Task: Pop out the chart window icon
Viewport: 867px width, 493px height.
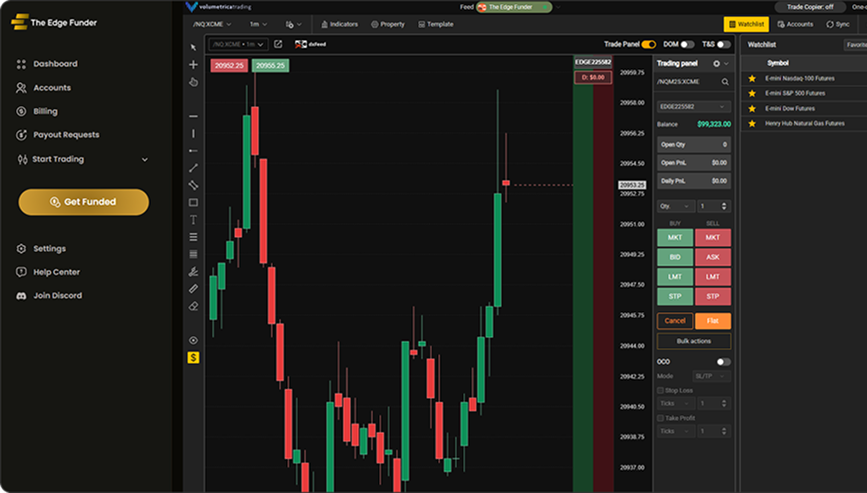Action: [278, 44]
